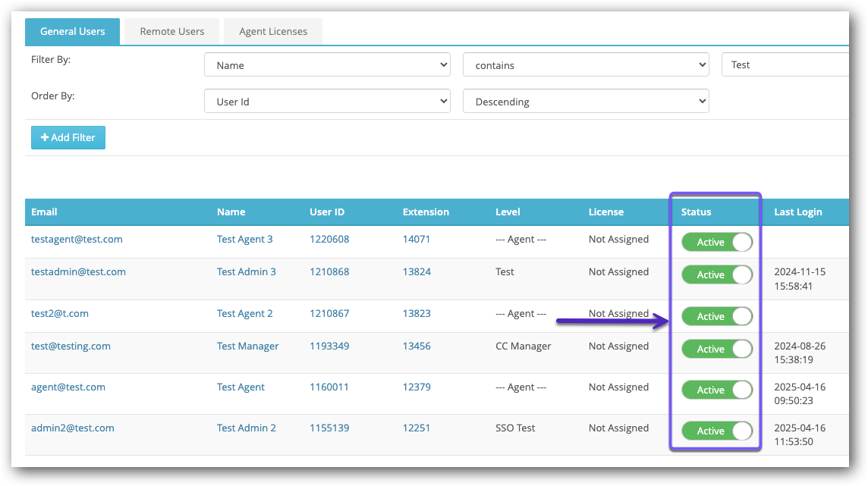Click the Name column header
This screenshot has width=868, height=486.
(231, 212)
